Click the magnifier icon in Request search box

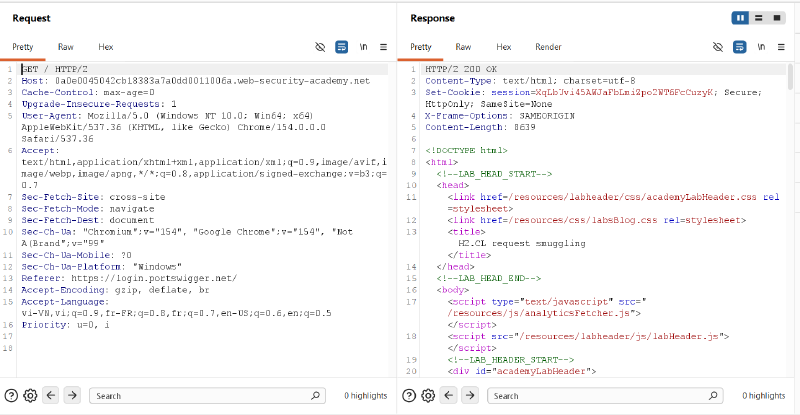coord(315,396)
